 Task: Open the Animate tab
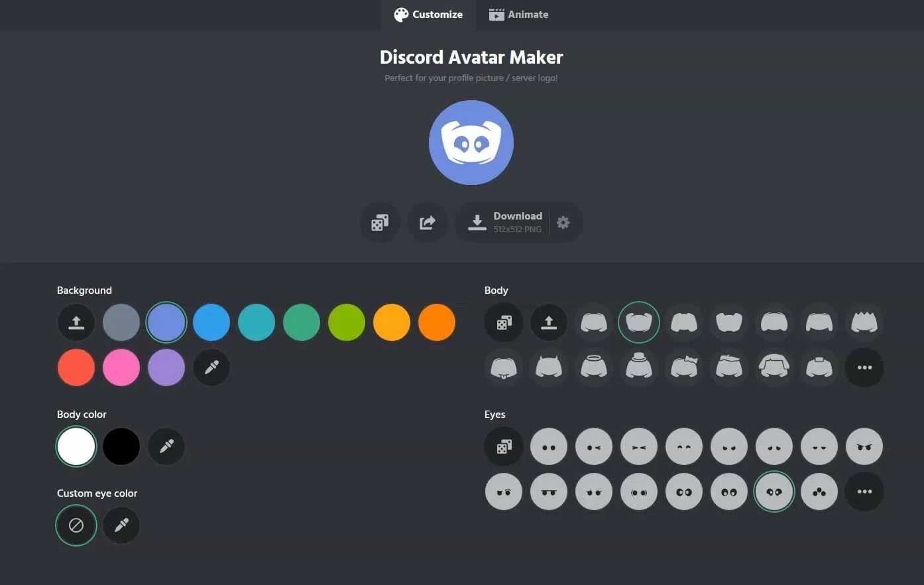pyautogui.click(x=518, y=15)
